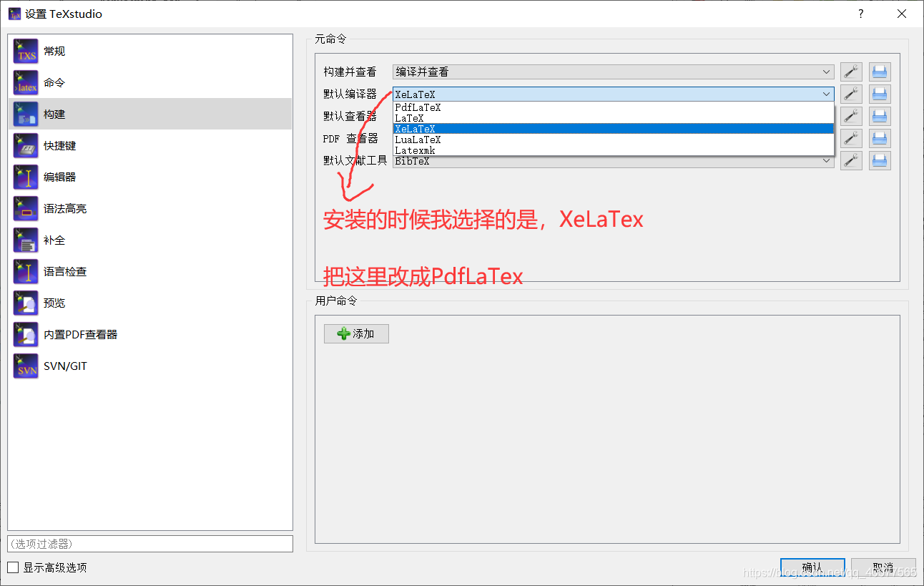The image size is (924, 586).
Task: Click the TeXstudio title bar app icon
Action: 14,14
